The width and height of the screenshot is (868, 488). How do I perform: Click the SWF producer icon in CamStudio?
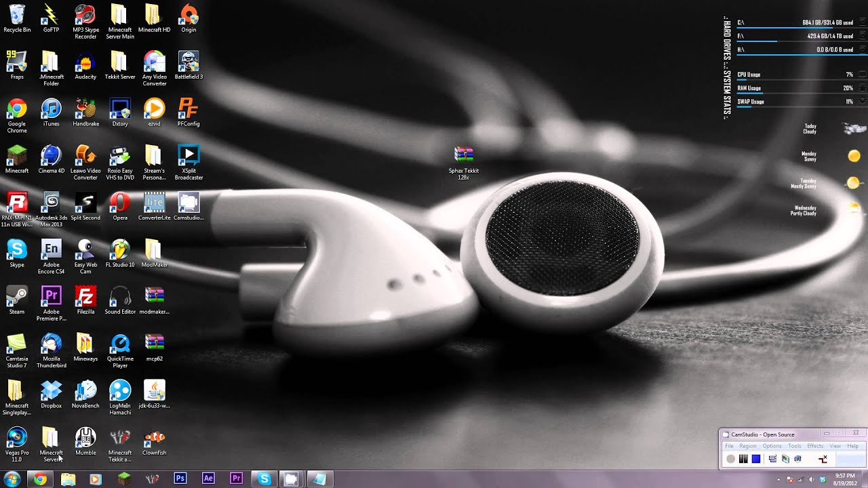tap(797, 459)
